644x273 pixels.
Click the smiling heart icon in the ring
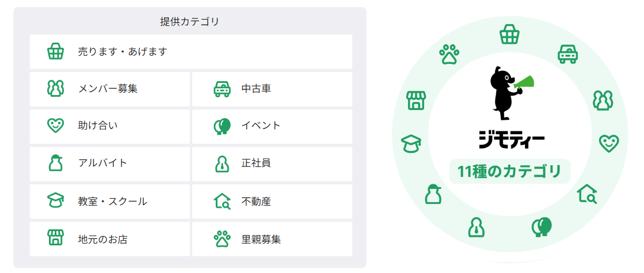coord(608,143)
